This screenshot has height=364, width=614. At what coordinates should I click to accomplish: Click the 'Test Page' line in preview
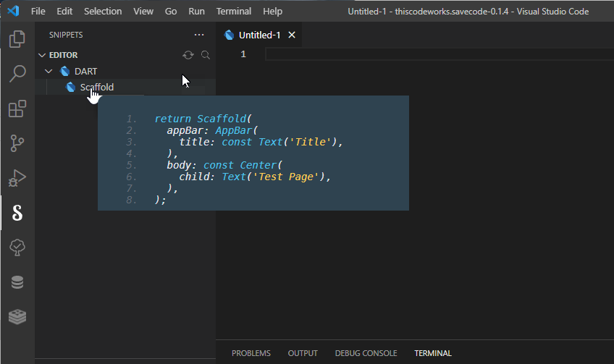click(255, 177)
